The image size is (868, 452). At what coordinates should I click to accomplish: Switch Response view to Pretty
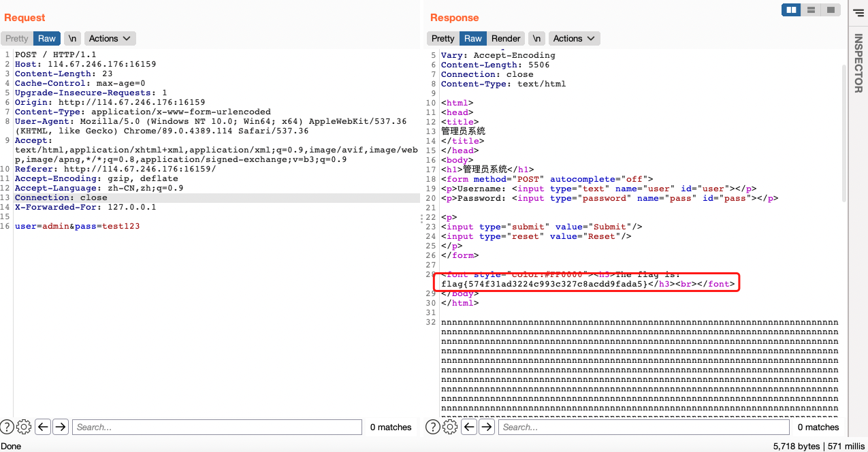443,39
